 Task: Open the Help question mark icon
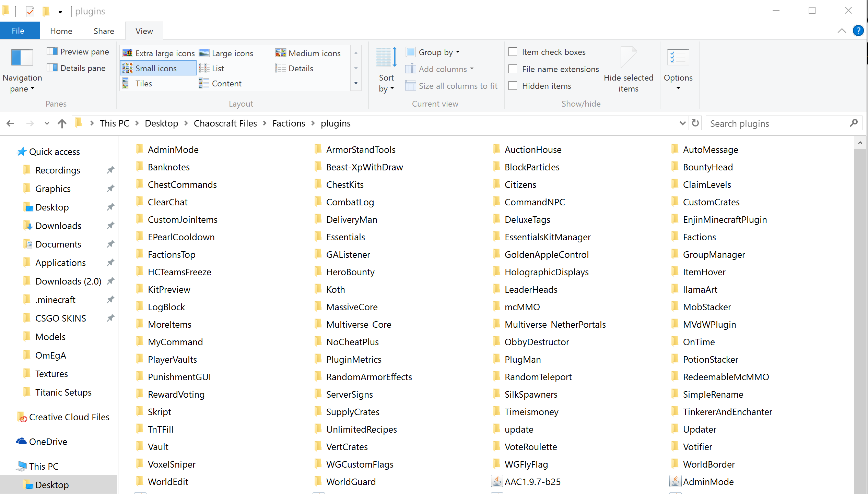click(858, 31)
